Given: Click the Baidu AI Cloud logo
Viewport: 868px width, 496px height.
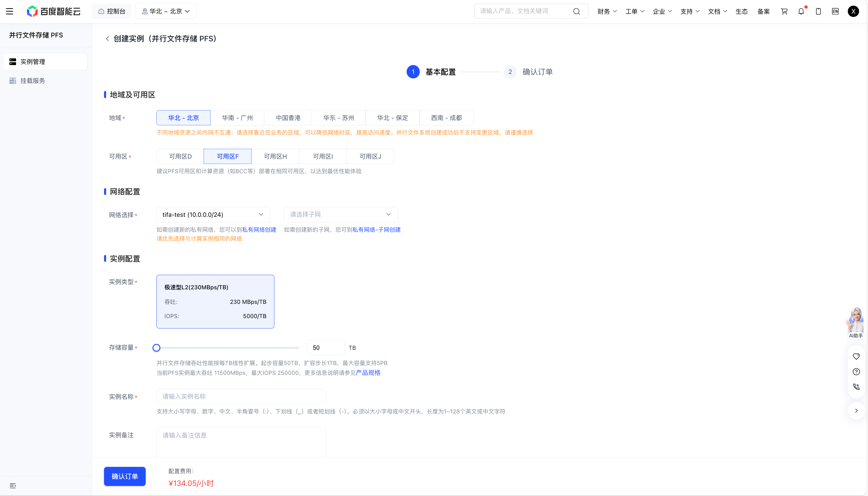Looking at the screenshot, I should click(x=54, y=11).
